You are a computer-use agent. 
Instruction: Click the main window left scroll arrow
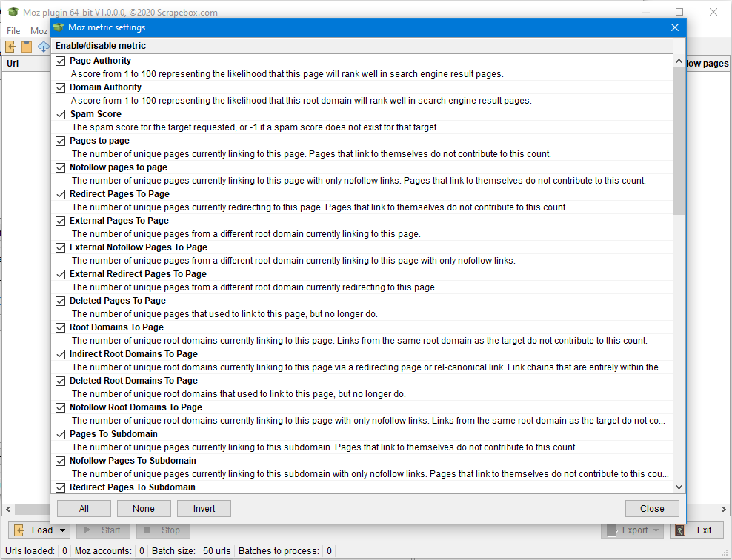(8, 509)
